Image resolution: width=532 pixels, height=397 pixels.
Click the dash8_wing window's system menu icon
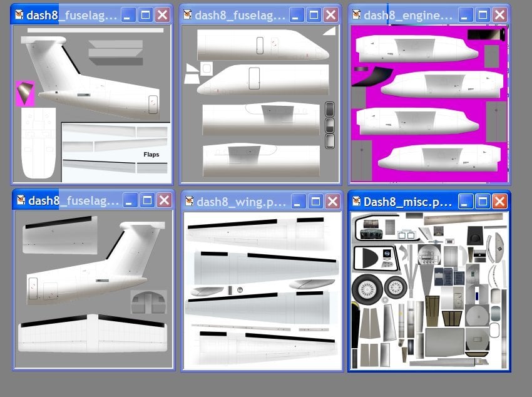[x=189, y=201]
